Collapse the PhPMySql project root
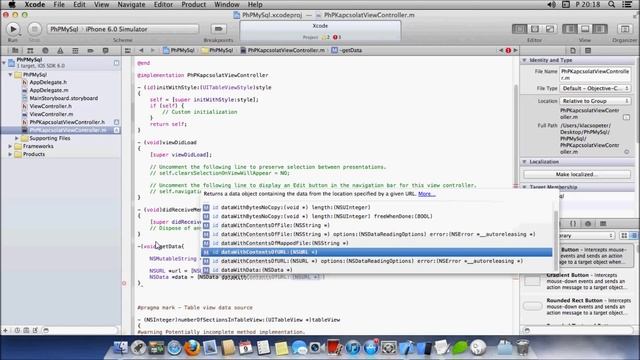640x360 pixels. 4,62
